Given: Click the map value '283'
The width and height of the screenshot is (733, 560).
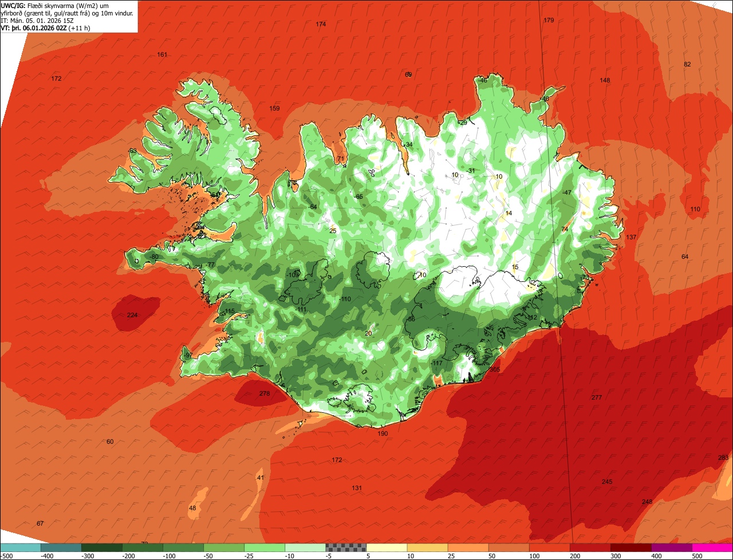Looking at the screenshot, I should 723,458.
